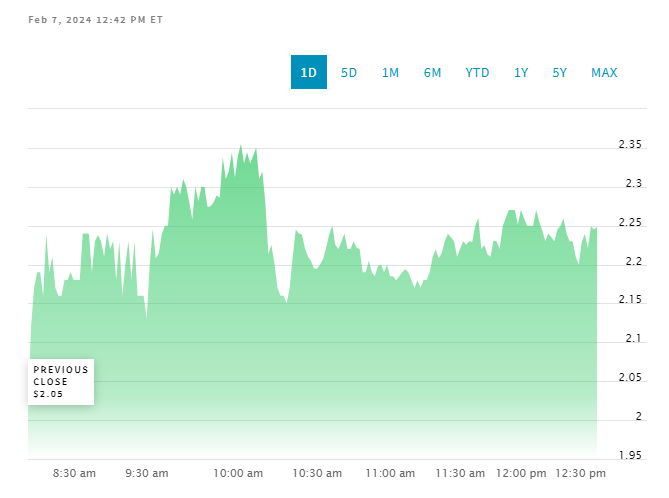The height and width of the screenshot is (498, 669).
Task: Click the 1.95 price axis label
Action: (630, 455)
